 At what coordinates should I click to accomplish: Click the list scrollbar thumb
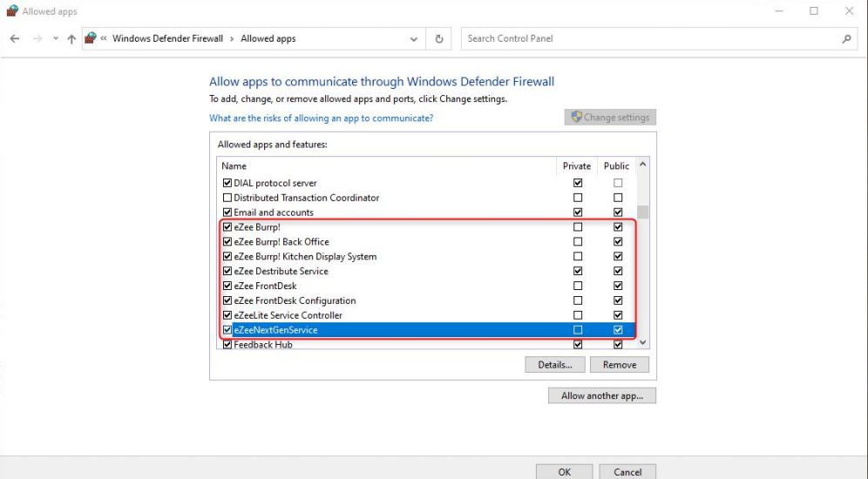642,213
